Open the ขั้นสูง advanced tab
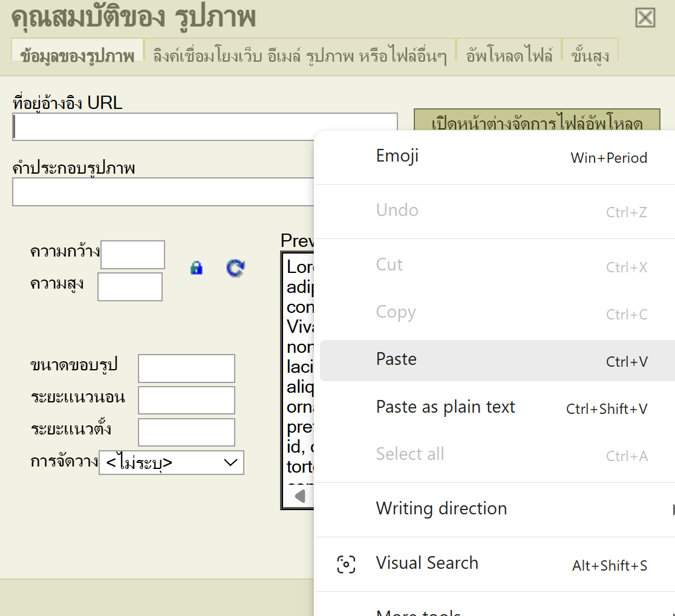 pos(590,56)
